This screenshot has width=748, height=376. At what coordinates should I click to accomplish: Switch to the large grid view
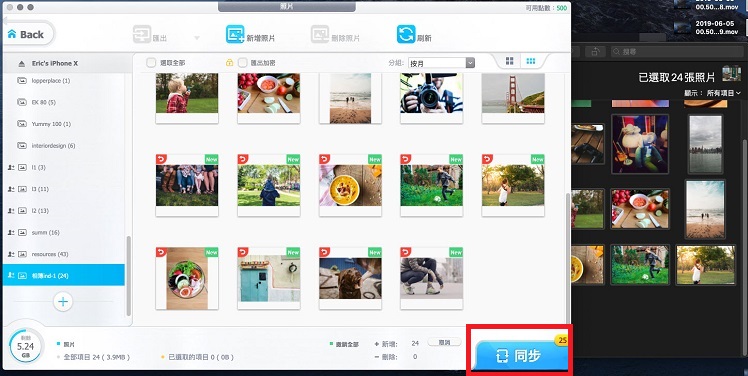[509, 61]
